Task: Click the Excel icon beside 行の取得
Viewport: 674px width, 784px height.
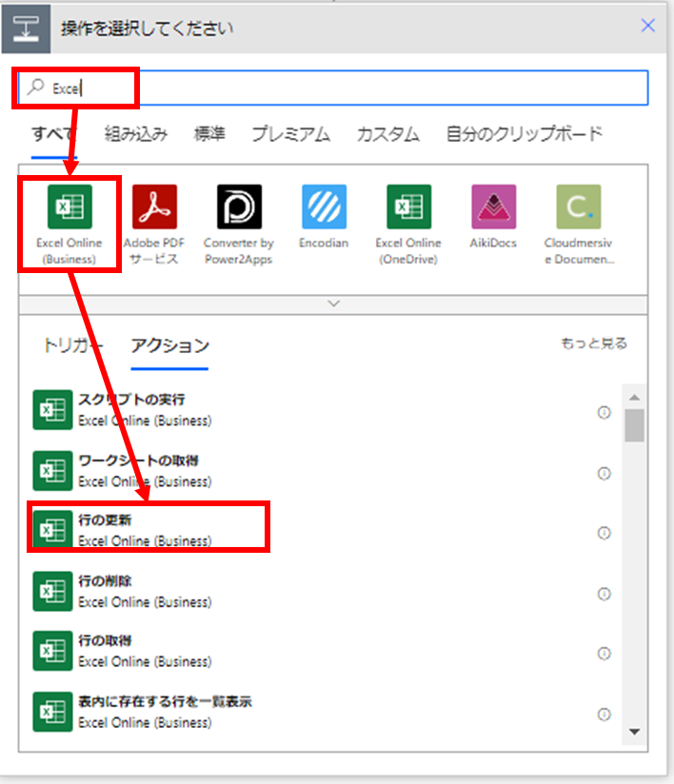Action: pos(52,651)
